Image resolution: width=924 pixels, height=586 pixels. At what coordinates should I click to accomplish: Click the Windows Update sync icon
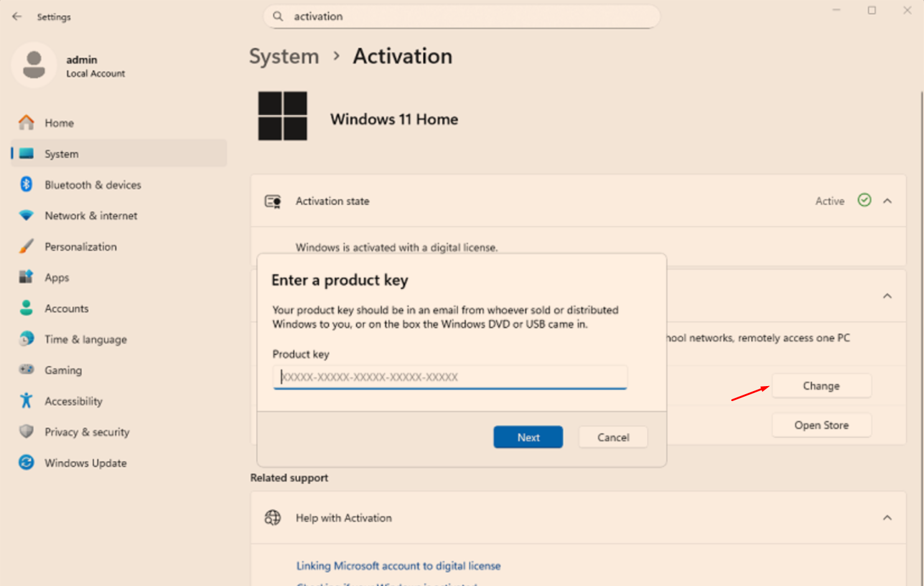pyautogui.click(x=26, y=463)
